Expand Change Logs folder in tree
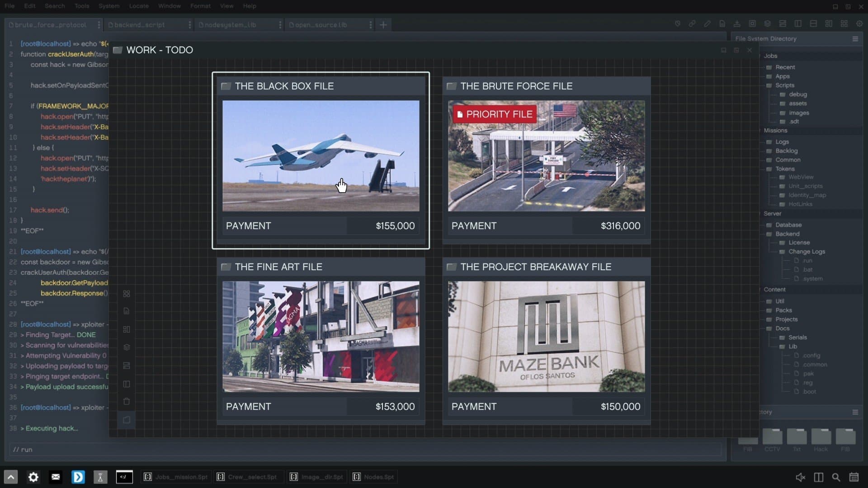 tap(802, 252)
